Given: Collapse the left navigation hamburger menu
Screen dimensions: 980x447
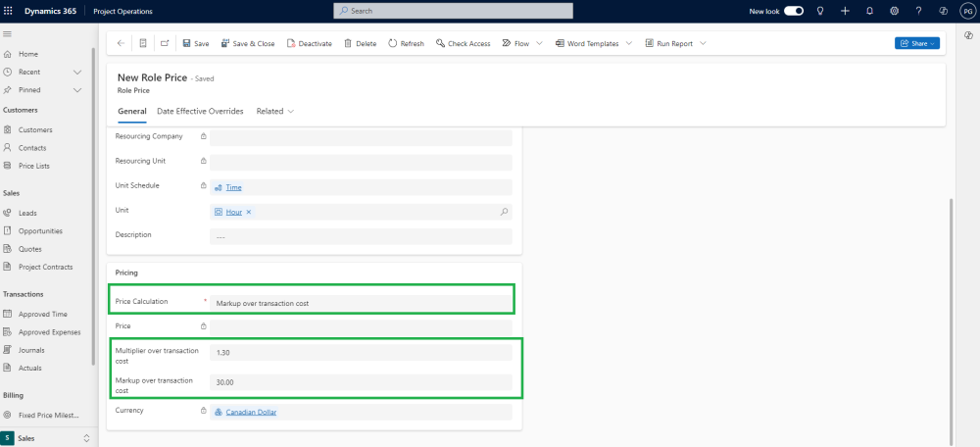Looking at the screenshot, I should tap(8, 33).
